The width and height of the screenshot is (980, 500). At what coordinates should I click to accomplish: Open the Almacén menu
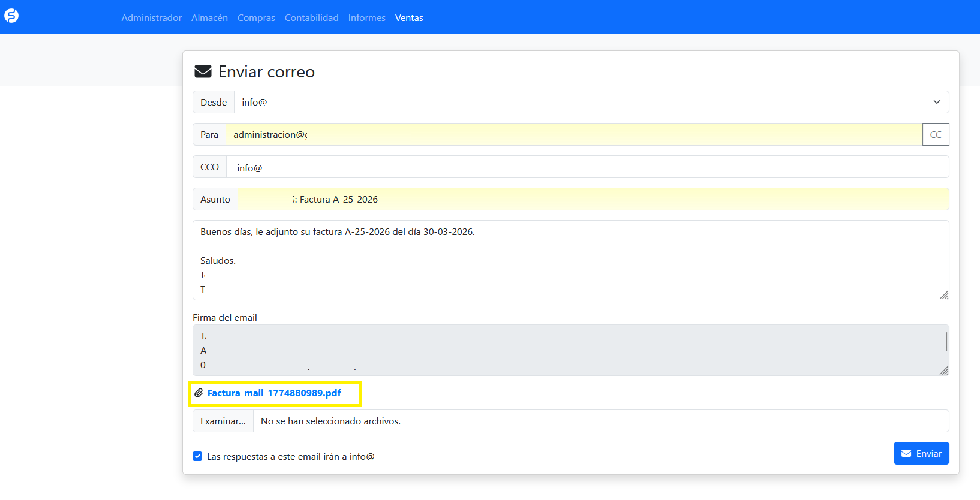click(x=209, y=18)
